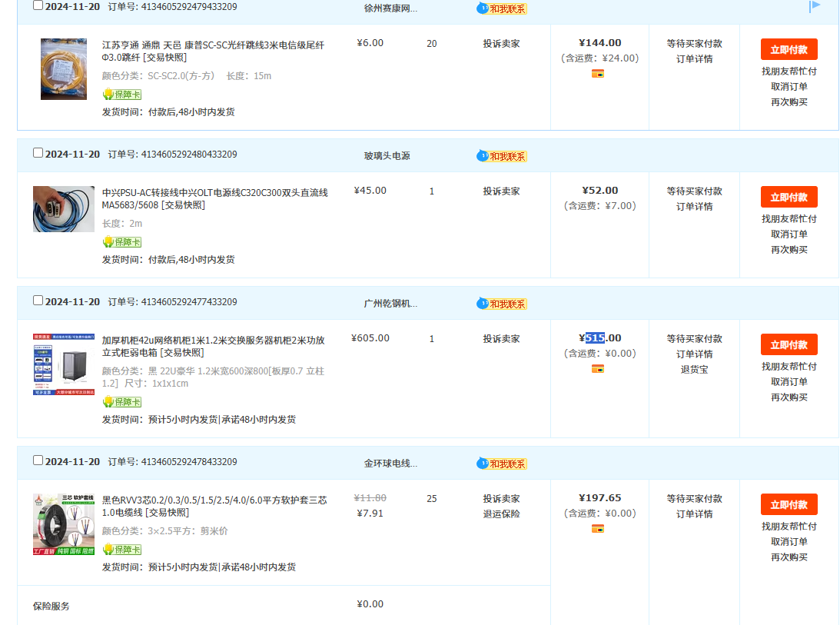
Task: Pay now for the ¥515.00 cabinet order
Action: [x=789, y=344]
